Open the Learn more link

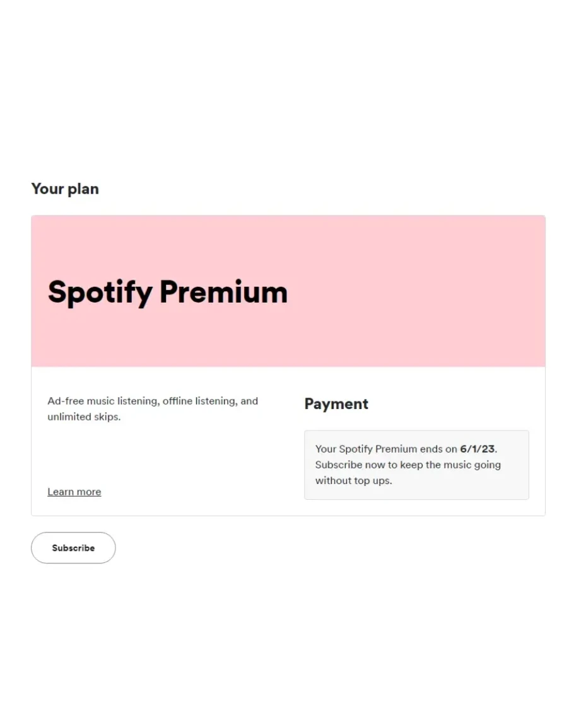coord(74,492)
